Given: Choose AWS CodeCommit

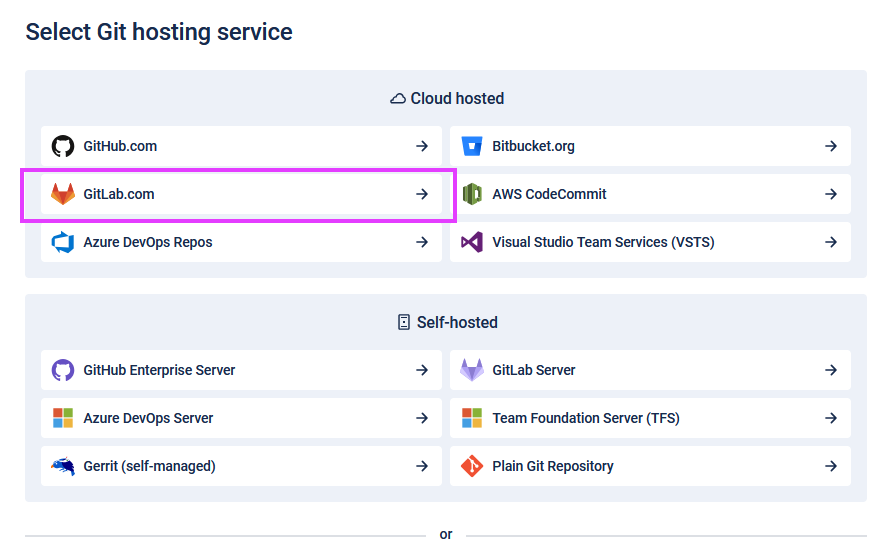Looking at the screenshot, I should [650, 194].
